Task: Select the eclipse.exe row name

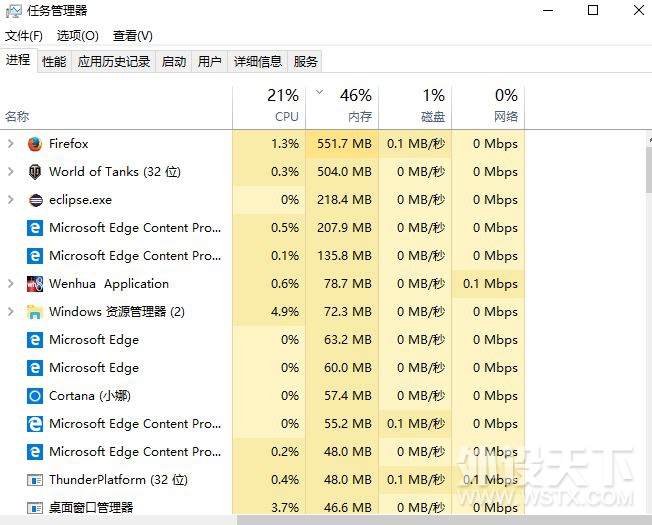Action: tap(80, 200)
